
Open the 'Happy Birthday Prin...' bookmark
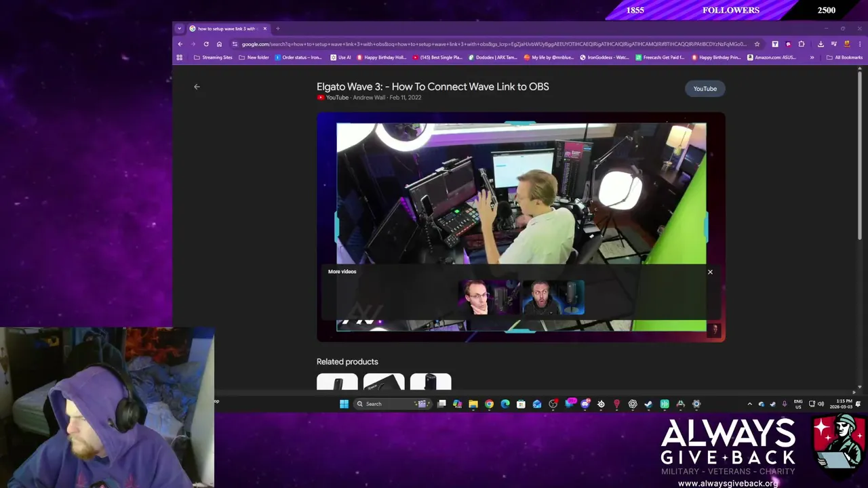pos(716,58)
